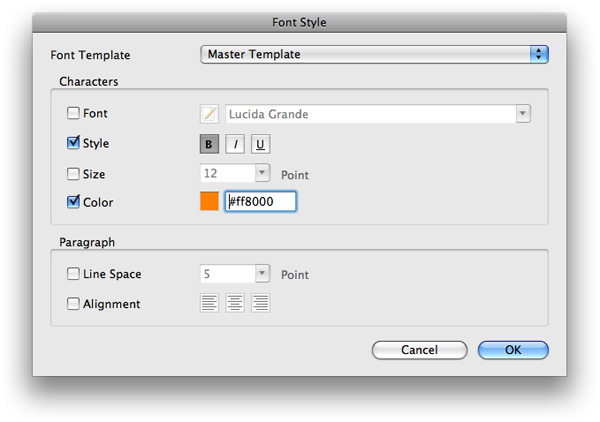Select left paragraph alignment icon

(209, 303)
